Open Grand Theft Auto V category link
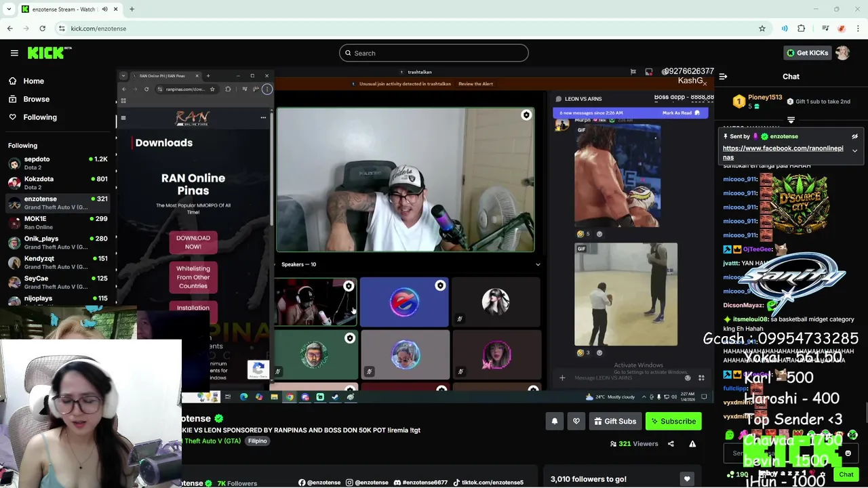 [x=211, y=441]
